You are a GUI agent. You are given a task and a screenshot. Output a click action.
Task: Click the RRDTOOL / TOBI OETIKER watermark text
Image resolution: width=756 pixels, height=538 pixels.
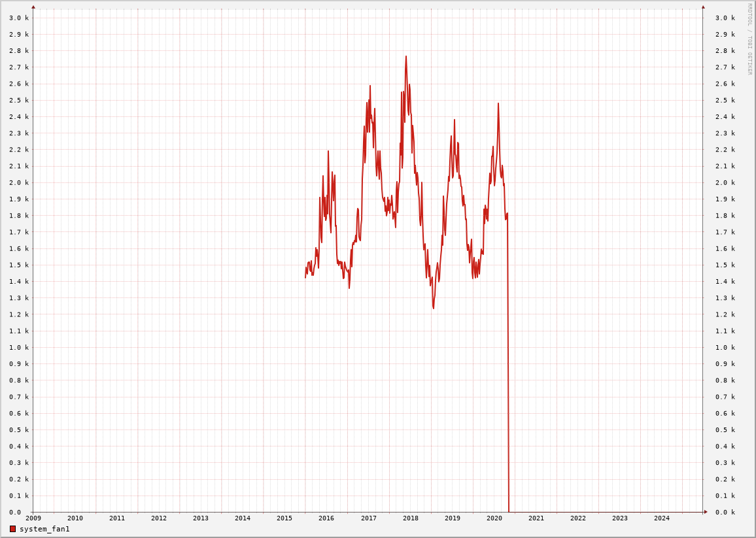point(749,39)
